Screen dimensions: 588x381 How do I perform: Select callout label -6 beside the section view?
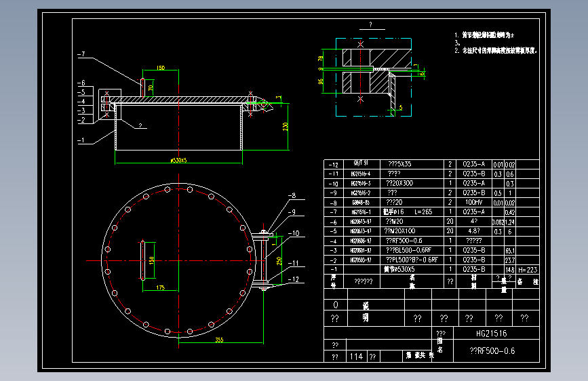coord(81,83)
